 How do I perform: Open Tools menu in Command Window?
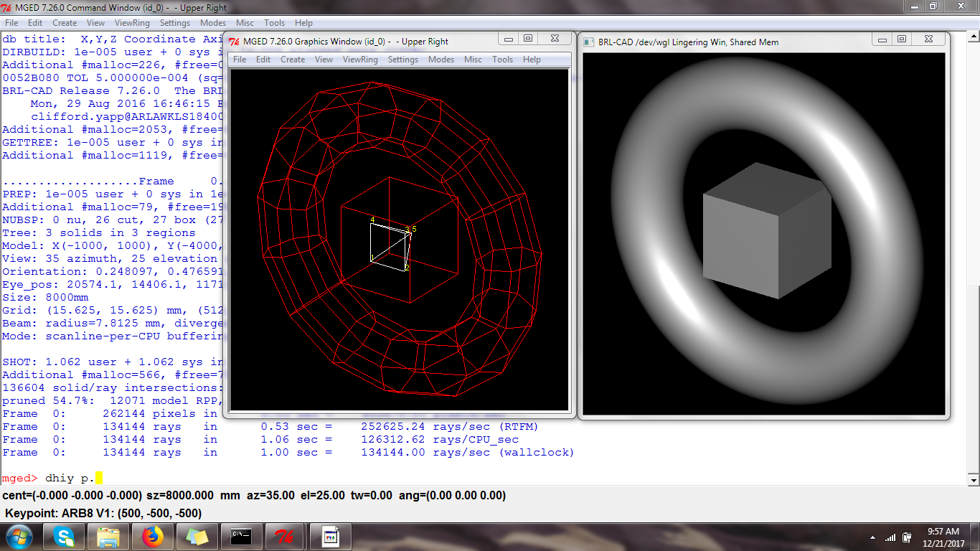275,23
